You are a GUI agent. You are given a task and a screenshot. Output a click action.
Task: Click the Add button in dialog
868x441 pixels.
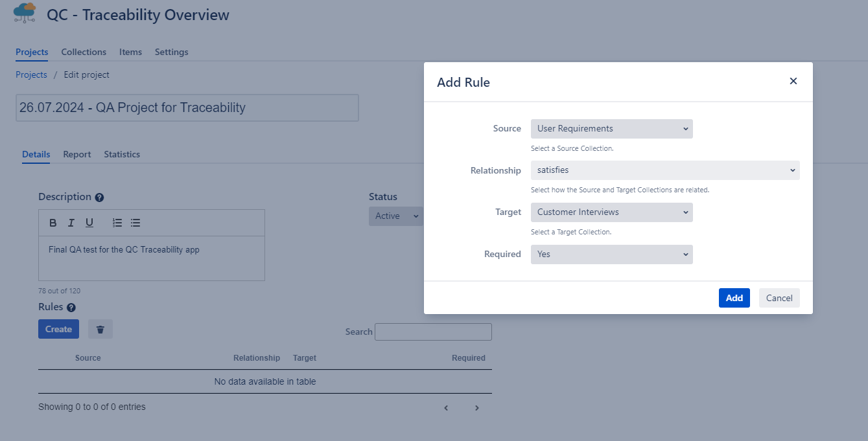click(x=734, y=298)
